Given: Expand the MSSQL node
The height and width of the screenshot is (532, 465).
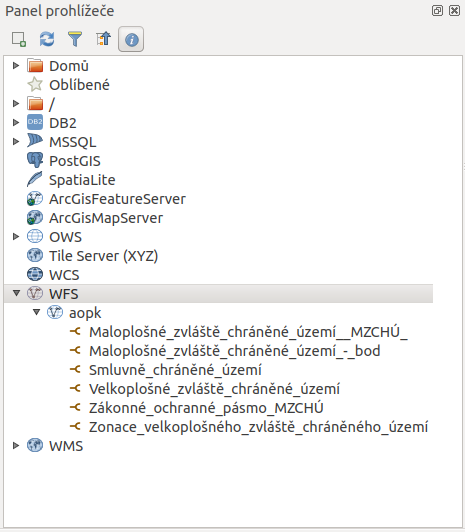Looking at the screenshot, I should pos(16,141).
